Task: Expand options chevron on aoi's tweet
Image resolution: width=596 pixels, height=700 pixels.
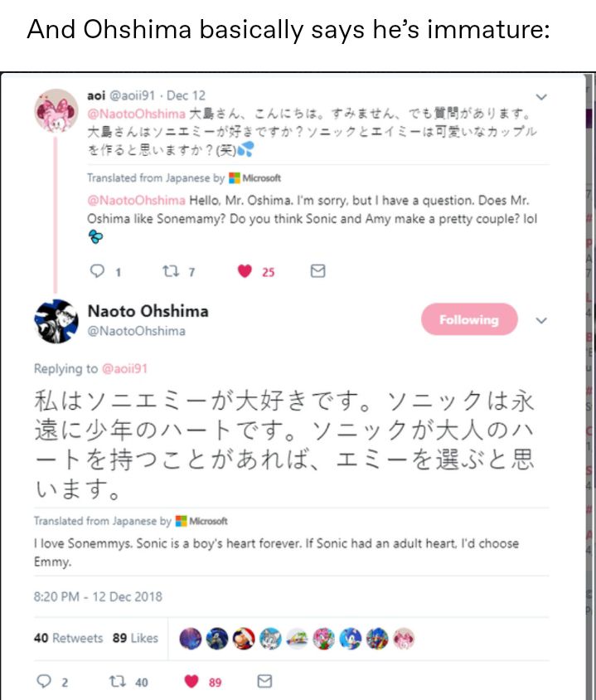Action: (x=541, y=97)
